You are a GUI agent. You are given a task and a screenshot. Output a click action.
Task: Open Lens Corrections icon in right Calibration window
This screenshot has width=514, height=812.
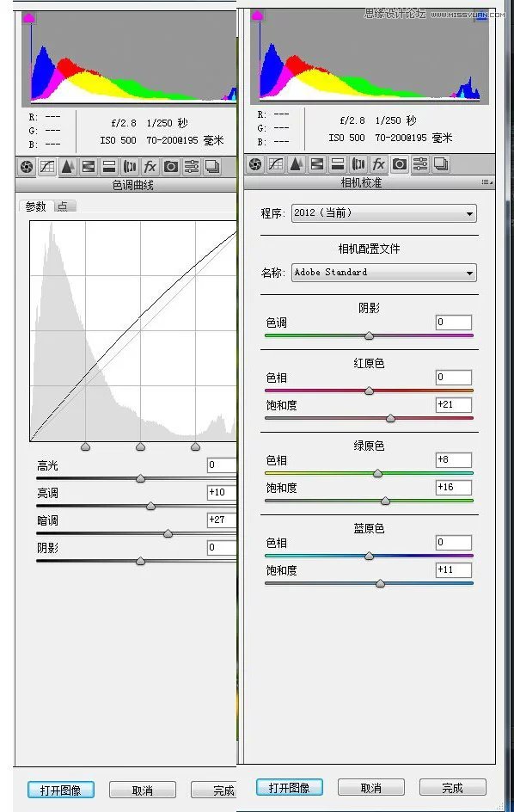358,164
